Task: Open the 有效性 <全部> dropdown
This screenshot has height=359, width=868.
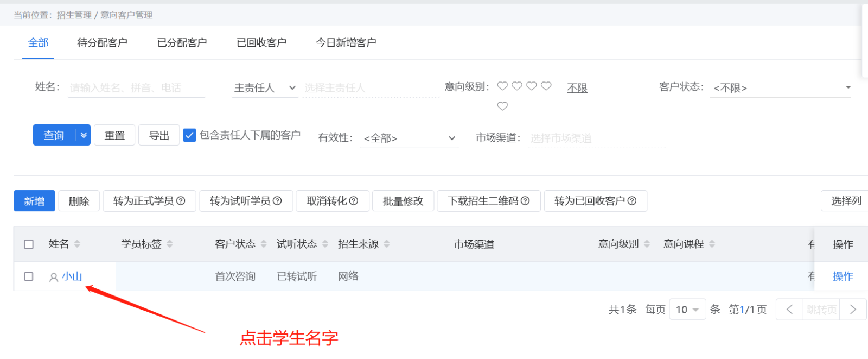Action: pos(410,138)
